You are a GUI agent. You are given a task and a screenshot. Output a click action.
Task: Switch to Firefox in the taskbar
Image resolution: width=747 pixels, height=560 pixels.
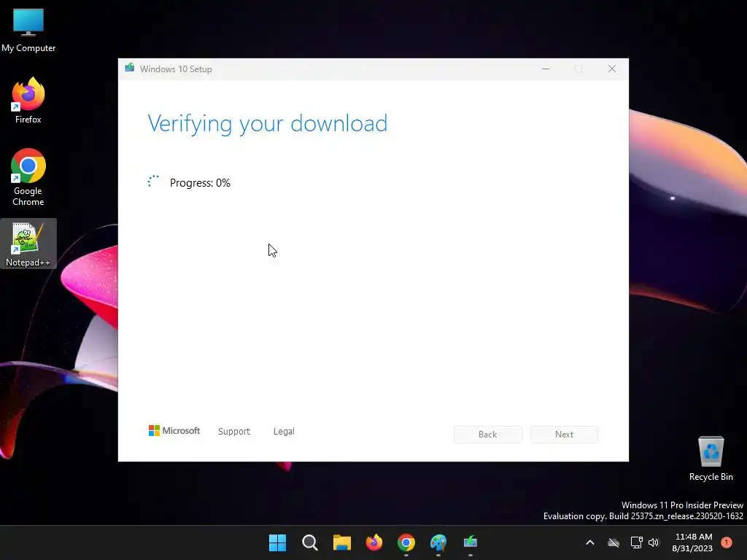click(x=374, y=542)
